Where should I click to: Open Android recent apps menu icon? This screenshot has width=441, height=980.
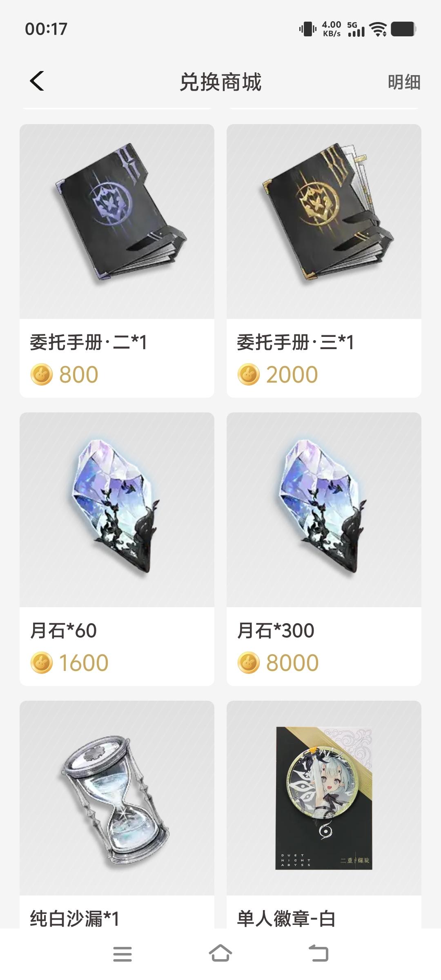122,954
